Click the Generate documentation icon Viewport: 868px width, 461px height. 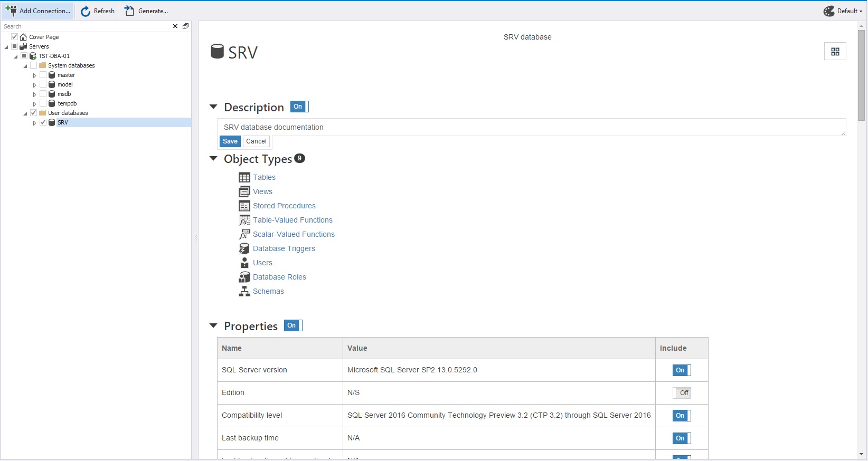pyautogui.click(x=129, y=11)
